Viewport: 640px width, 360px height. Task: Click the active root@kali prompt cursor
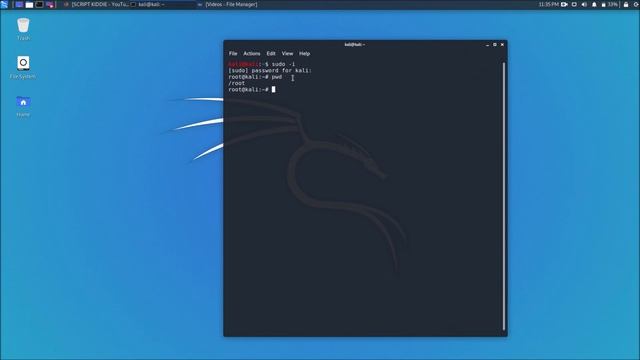click(273, 89)
